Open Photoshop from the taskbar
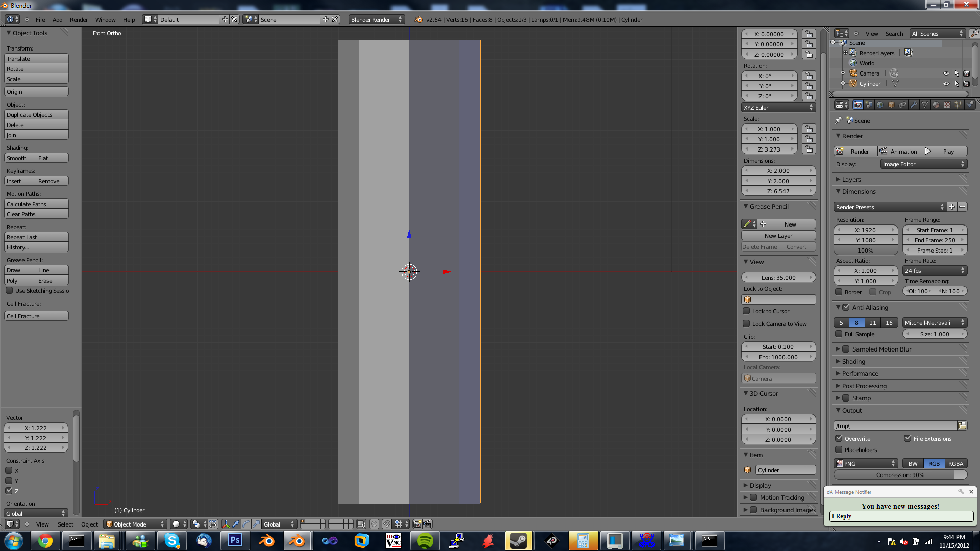This screenshot has width=980, height=551. (x=235, y=541)
